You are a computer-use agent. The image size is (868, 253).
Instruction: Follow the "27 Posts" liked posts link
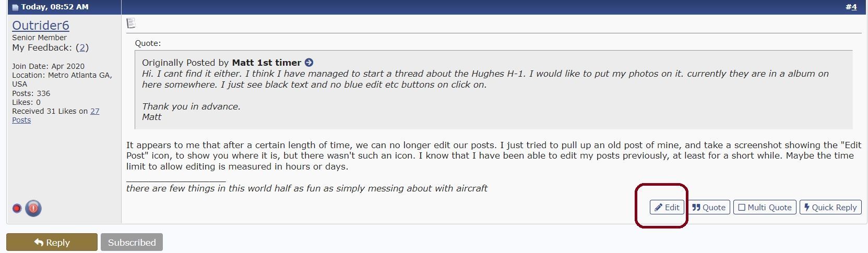click(x=94, y=111)
